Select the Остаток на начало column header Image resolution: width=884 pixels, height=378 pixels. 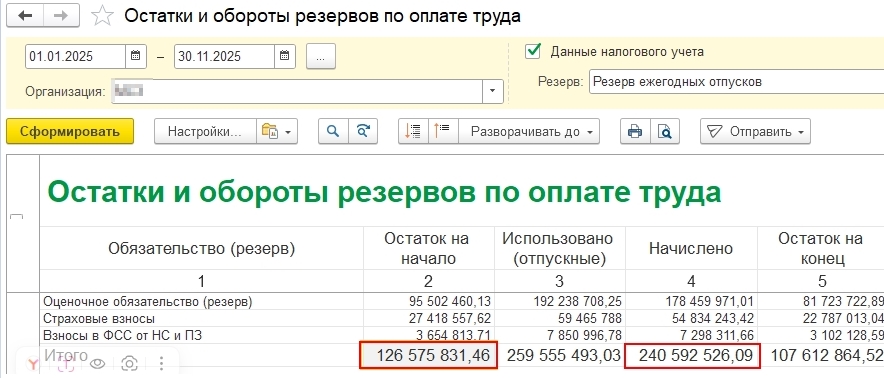(x=429, y=248)
